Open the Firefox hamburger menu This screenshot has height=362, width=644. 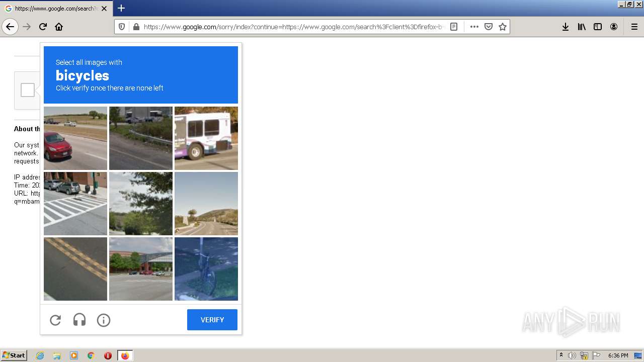(x=634, y=27)
